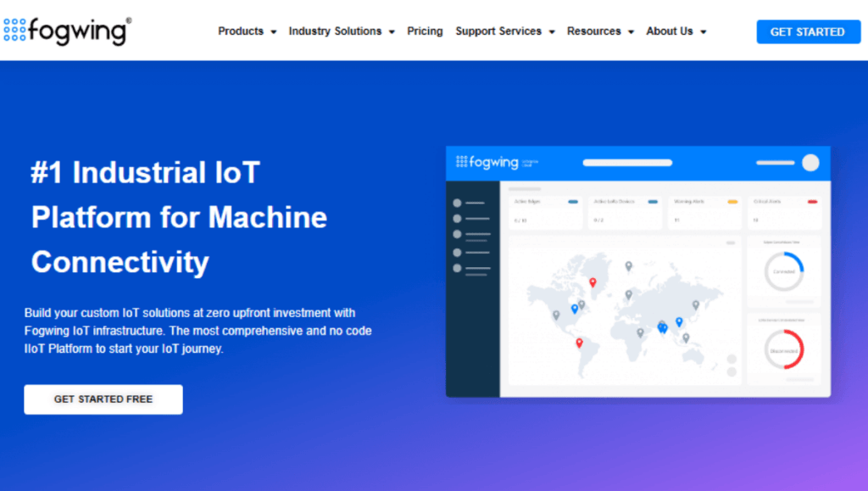Click the Connected status progress ring

tap(783, 271)
